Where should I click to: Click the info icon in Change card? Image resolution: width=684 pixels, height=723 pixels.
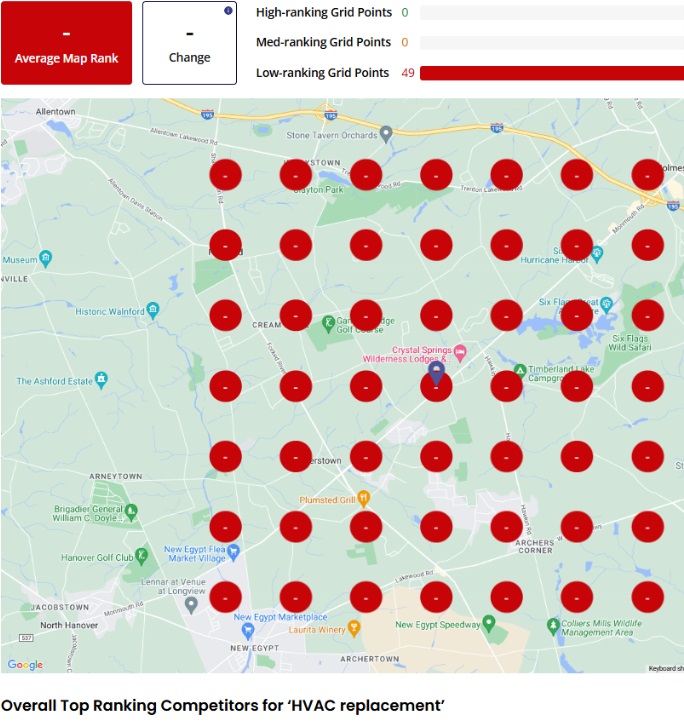click(228, 11)
